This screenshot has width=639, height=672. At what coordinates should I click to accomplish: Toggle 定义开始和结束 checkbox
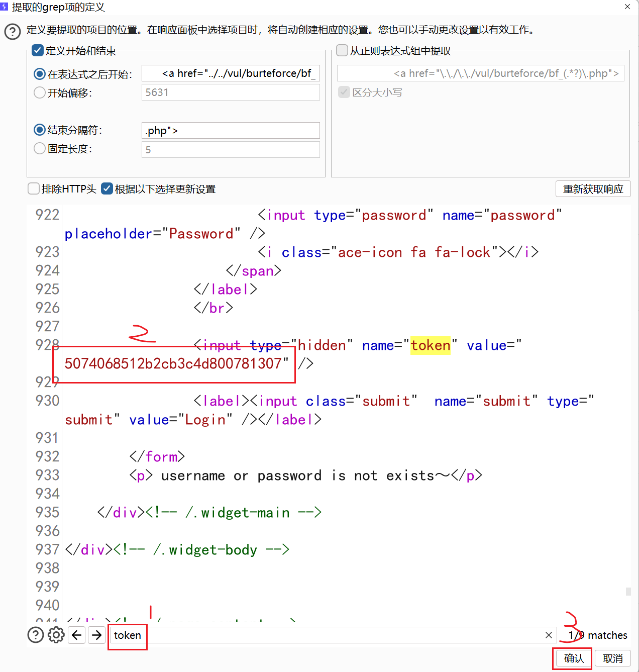tap(38, 51)
